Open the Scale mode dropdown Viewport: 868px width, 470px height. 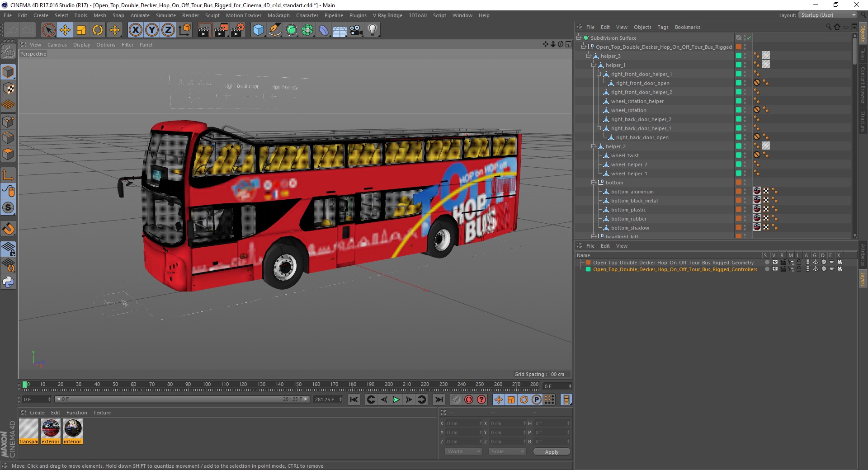tap(507, 451)
